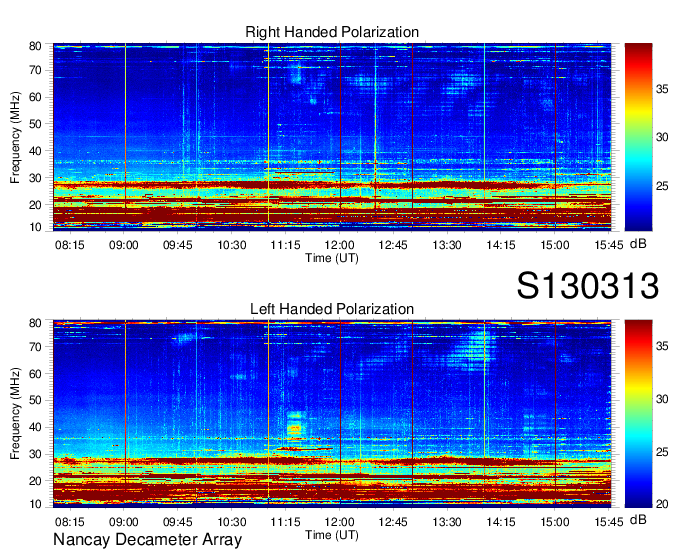Click 40 MHz tick on Right Handed plot
Screen dimensions: 680x552
click(35, 151)
